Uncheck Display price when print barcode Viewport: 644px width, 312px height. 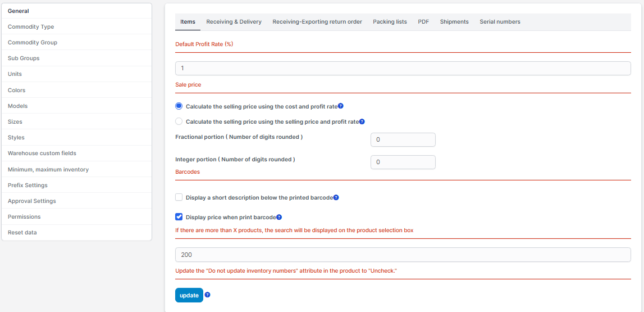point(179,216)
